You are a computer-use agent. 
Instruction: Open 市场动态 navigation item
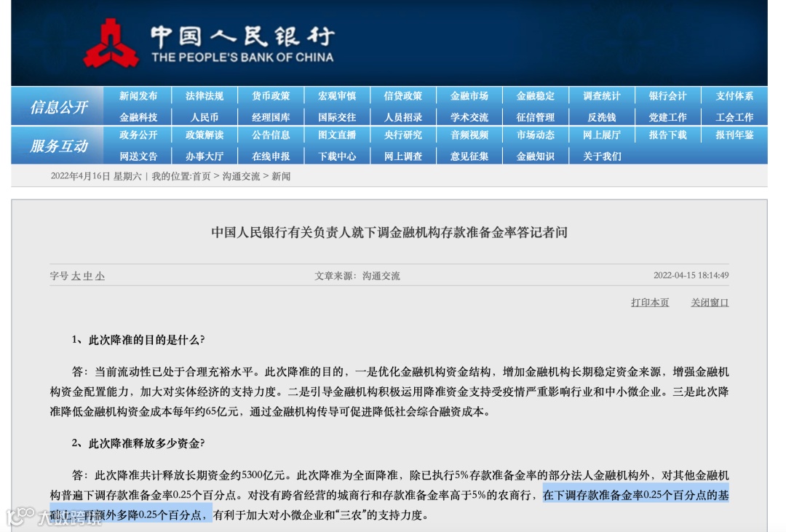tap(536, 135)
